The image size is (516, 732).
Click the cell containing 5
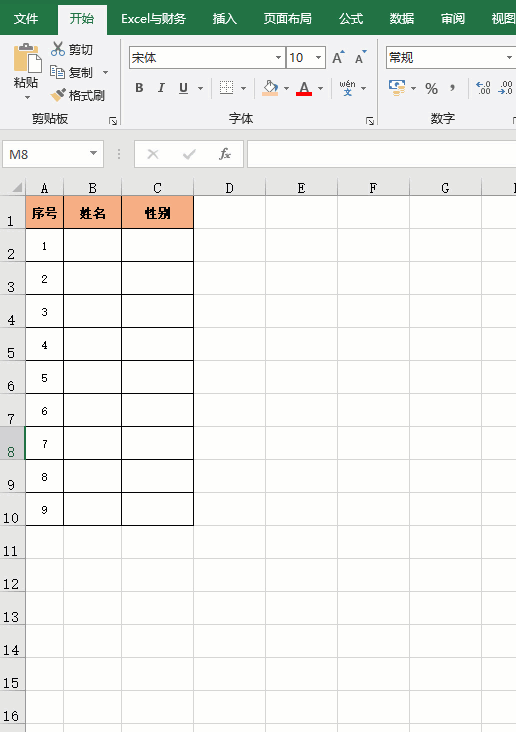[x=44, y=377]
